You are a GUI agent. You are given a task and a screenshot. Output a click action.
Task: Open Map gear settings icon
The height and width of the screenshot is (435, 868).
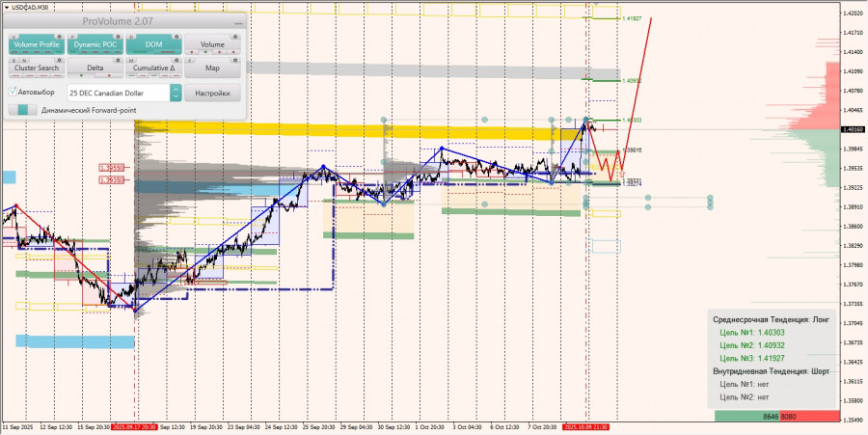(235, 60)
